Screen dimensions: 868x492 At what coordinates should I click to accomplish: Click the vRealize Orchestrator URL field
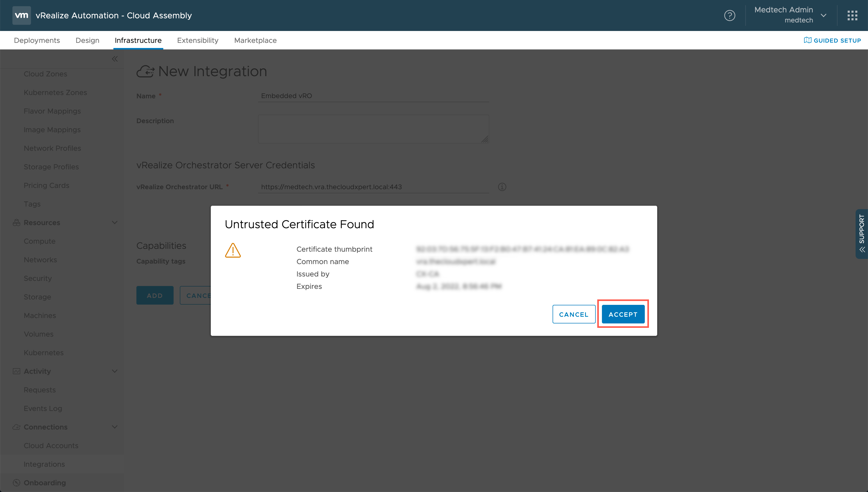[x=373, y=187]
